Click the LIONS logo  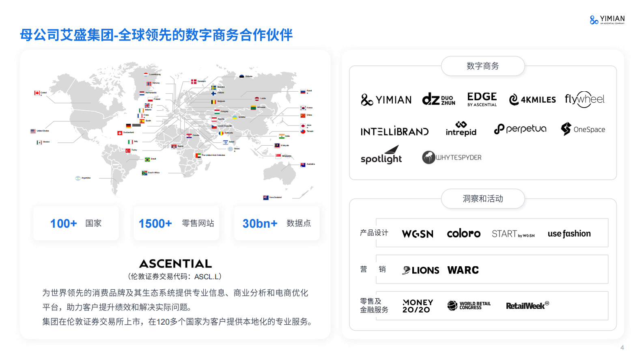click(420, 270)
